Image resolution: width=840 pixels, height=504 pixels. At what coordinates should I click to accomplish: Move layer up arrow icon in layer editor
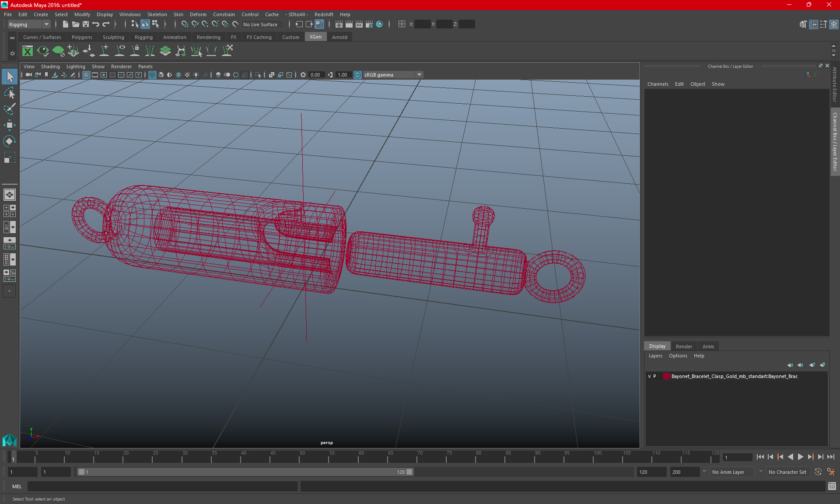click(790, 365)
